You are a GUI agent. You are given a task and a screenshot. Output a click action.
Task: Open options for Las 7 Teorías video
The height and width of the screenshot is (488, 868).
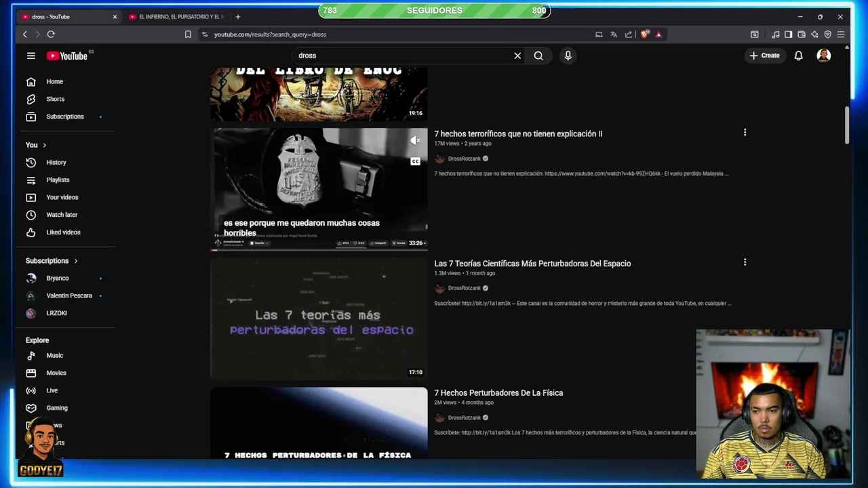[x=745, y=262]
